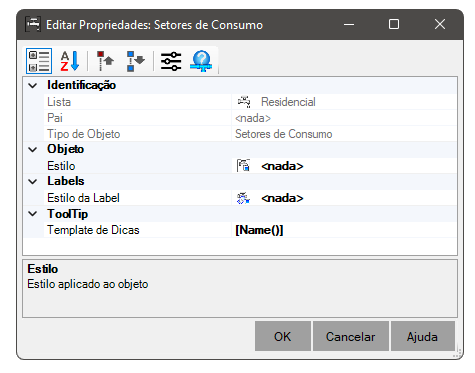Viewport: 475px width, 373px height.
Task: Collapse the Objeto section
Action: point(33,150)
